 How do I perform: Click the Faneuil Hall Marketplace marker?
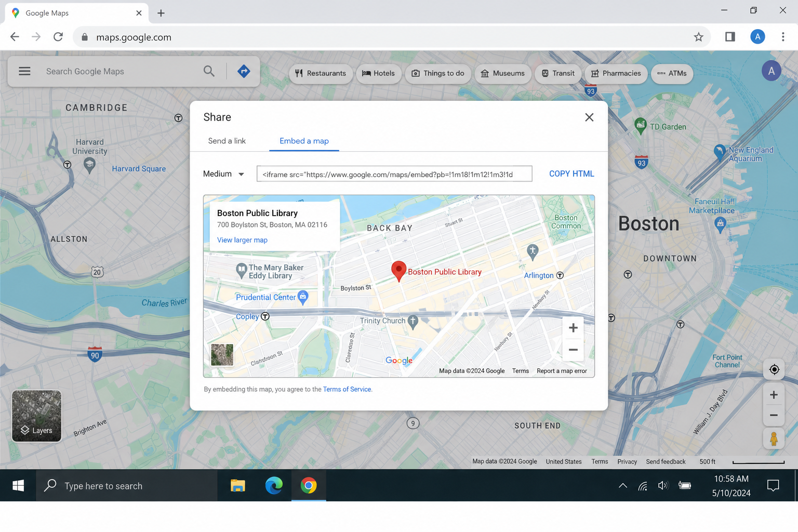[720, 224]
